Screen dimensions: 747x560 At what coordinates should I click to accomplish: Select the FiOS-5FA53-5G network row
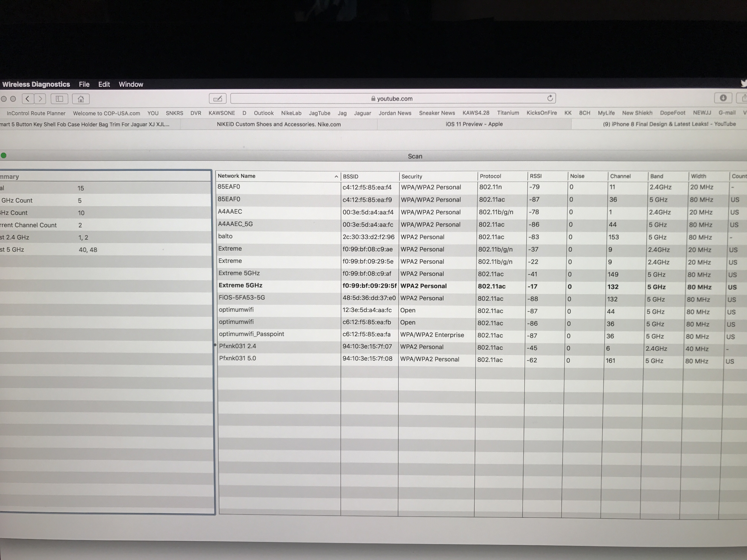tap(242, 298)
